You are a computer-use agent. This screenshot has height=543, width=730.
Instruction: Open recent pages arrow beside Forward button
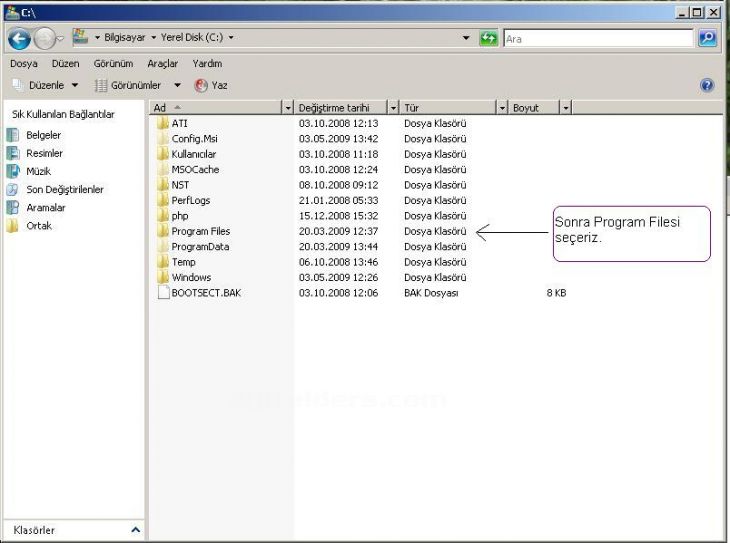[x=60, y=39]
